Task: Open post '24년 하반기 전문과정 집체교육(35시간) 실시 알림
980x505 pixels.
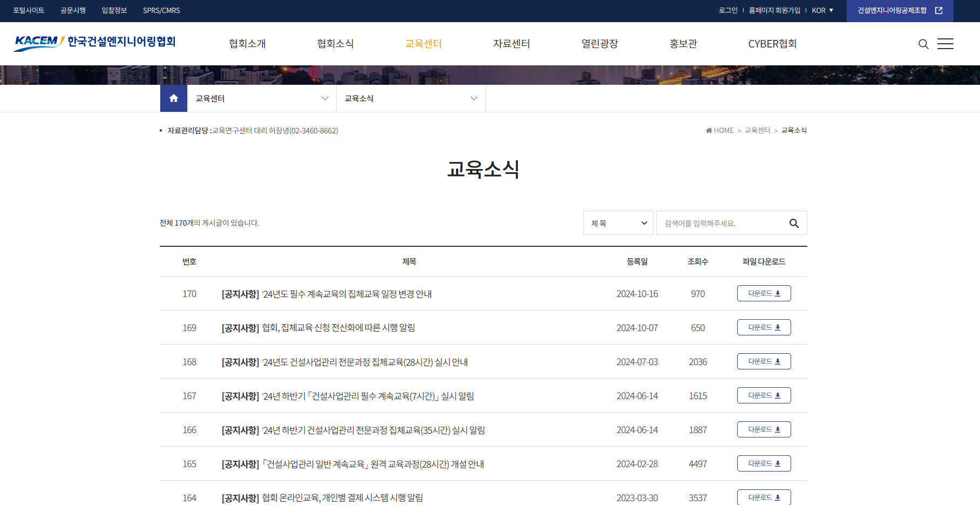Action: (x=353, y=430)
